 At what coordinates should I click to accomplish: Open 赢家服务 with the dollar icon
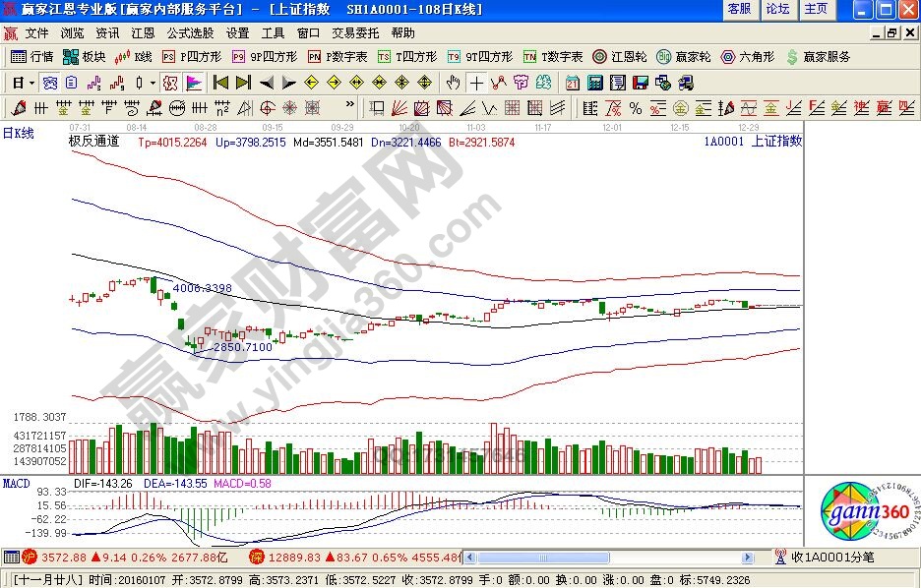(x=819, y=57)
